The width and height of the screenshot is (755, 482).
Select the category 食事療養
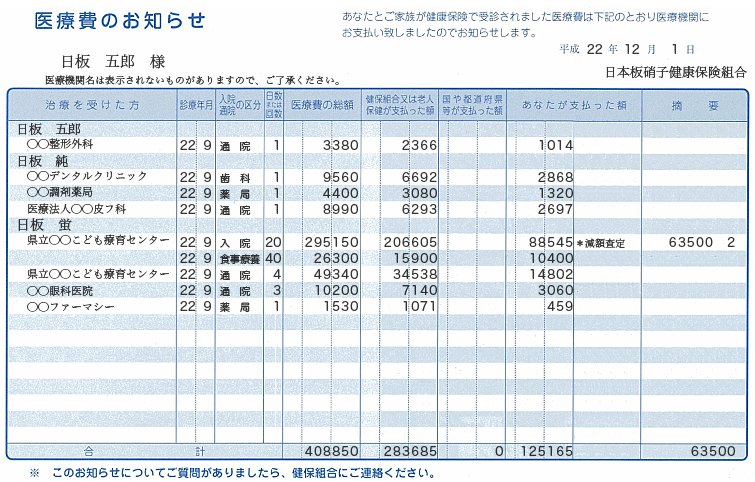pos(240,259)
